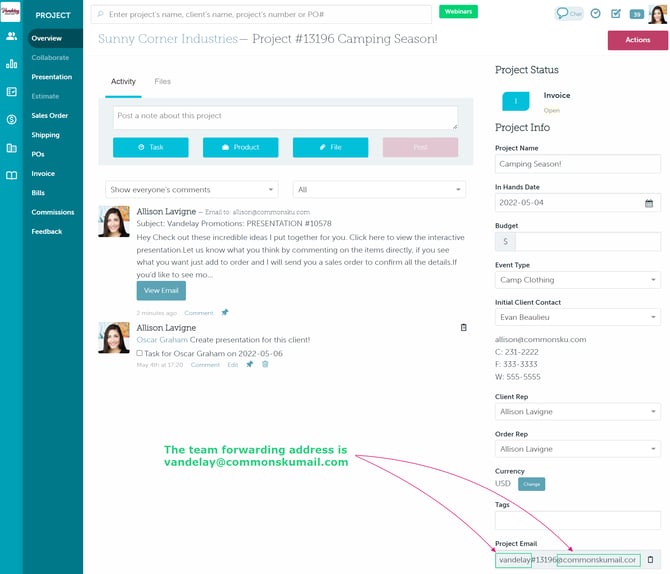Copy the project email address
The image size is (670, 574).
pyautogui.click(x=650, y=560)
